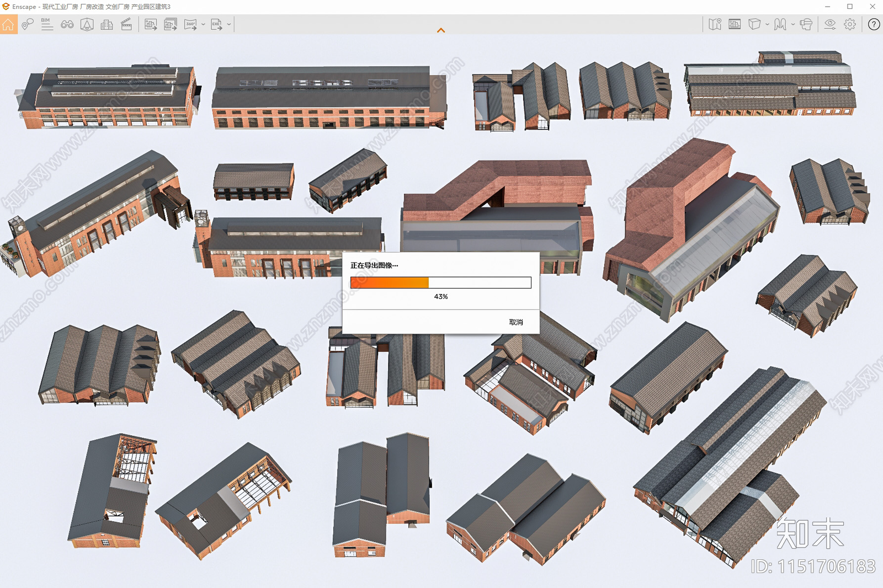Screen dimensions: 883x588
Task: Open the help question mark icon
Action: pyautogui.click(x=874, y=24)
